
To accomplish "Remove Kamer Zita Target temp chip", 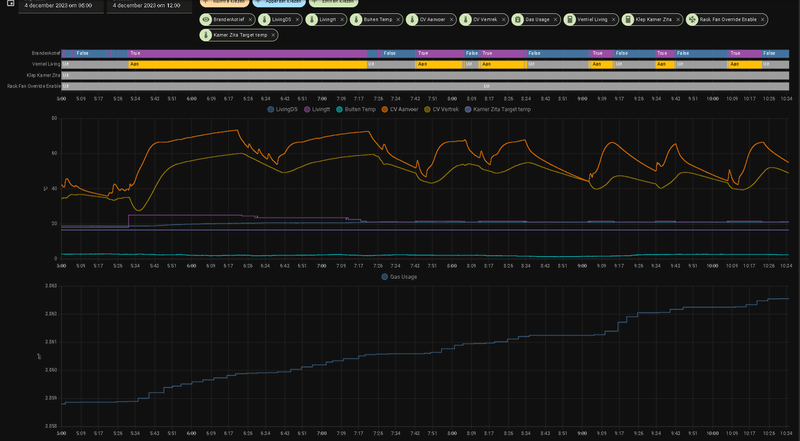I will point(273,35).
